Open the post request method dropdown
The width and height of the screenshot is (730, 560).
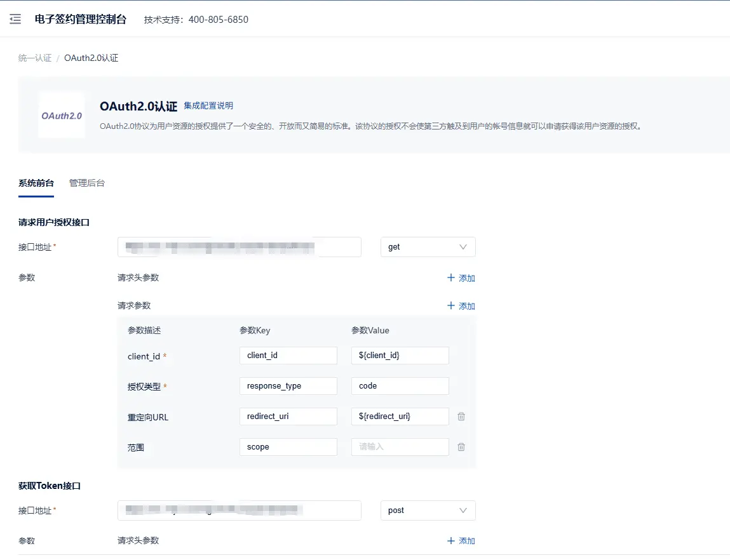(x=428, y=510)
